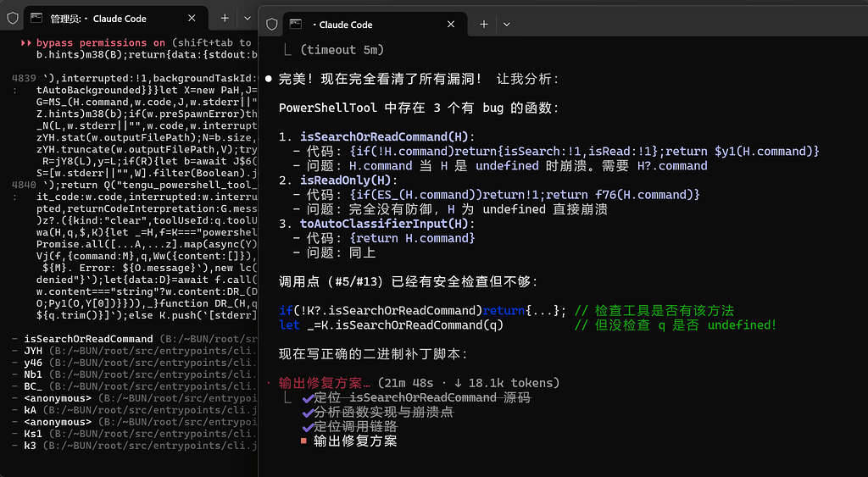Click kA stack trace entry
The image size is (868, 477).
(x=31, y=410)
